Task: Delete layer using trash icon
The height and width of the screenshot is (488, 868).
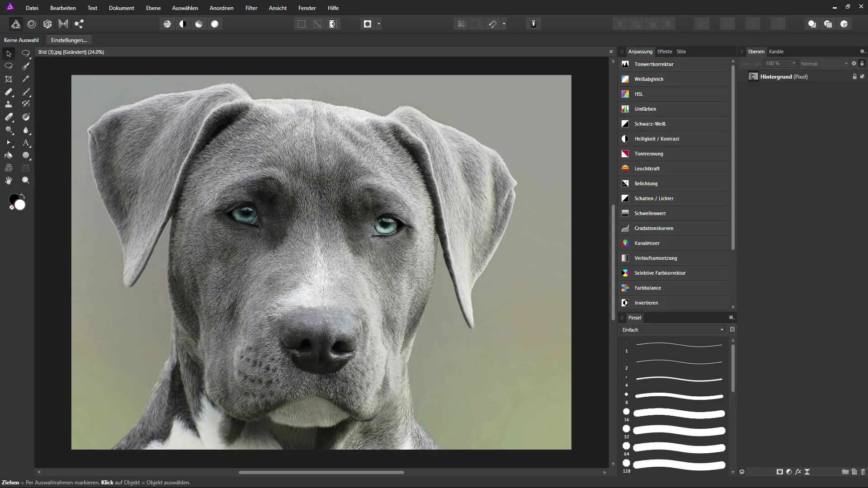Action: click(863, 472)
